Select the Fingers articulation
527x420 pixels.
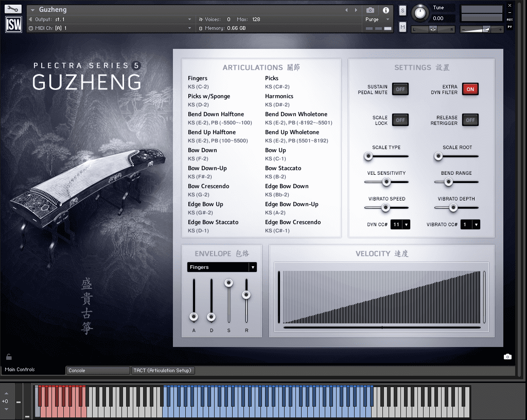click(x=198, y=78)
